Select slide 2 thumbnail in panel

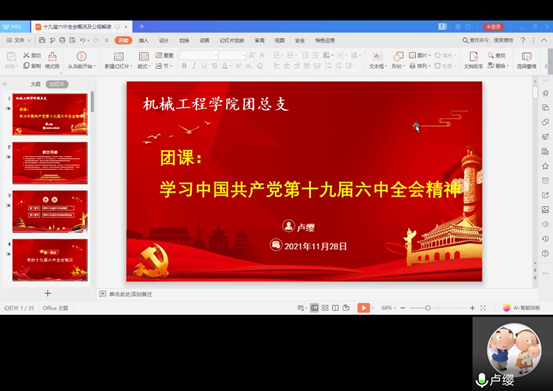tap(50, 163)
